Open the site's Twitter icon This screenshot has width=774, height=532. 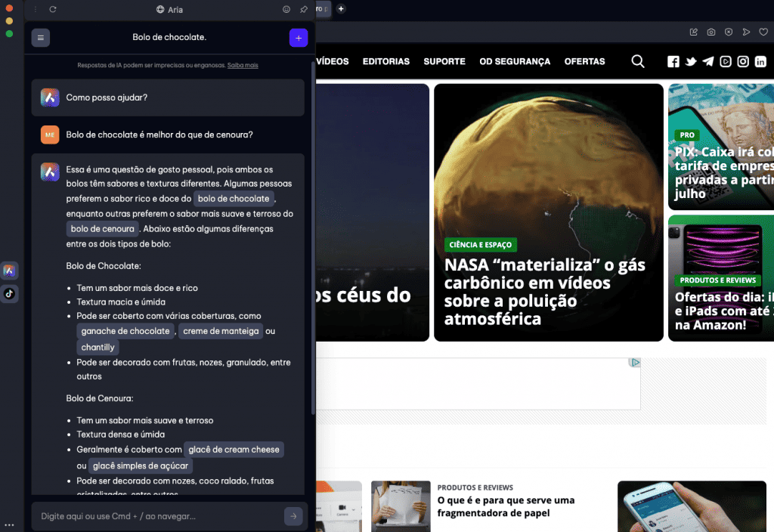(x=691, y=61)
